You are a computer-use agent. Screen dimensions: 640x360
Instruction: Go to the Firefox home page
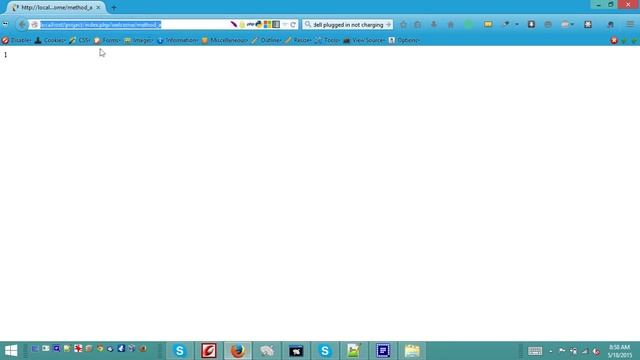451,24
